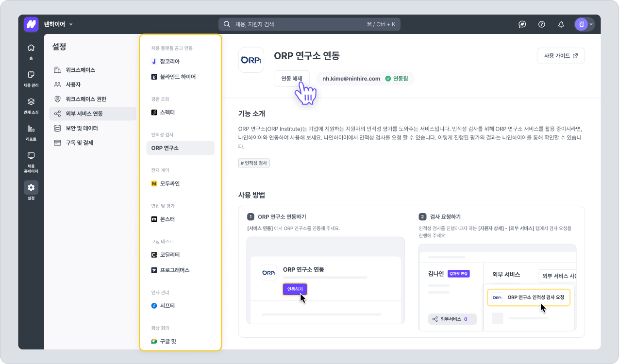
Task: Click the ORP 연구소 연동 page title
Action: (307, 56)
